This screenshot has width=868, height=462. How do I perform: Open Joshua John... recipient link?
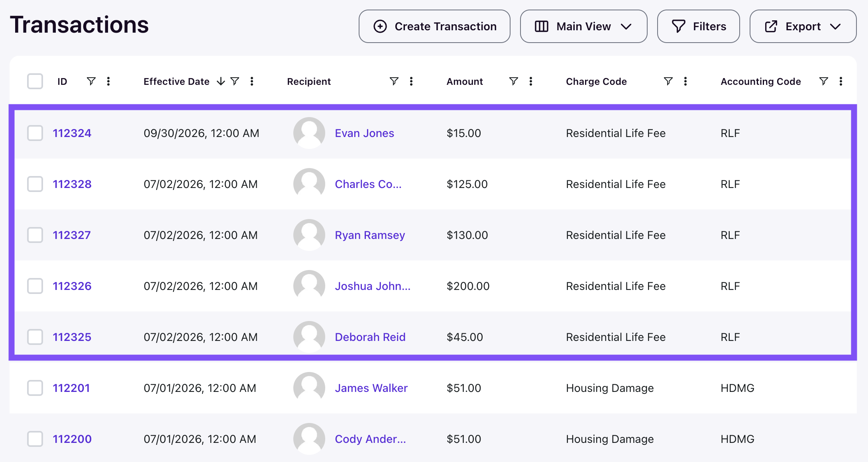point(373,286)
